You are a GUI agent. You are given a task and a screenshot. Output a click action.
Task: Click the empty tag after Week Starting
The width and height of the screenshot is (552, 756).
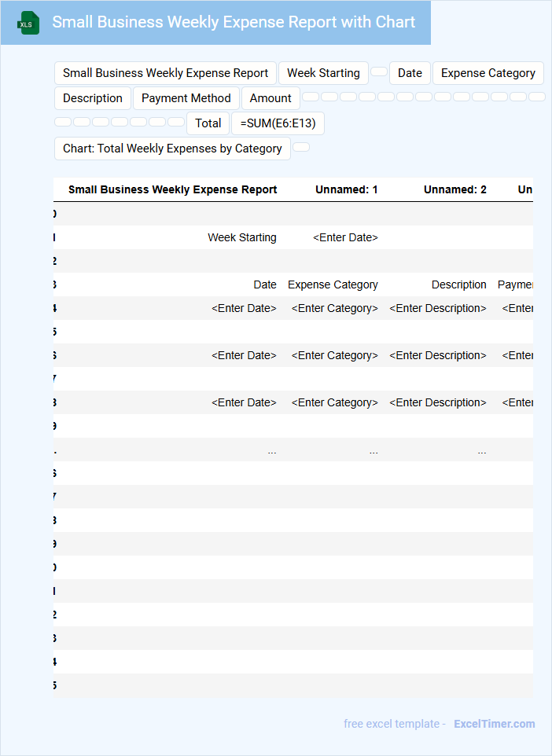[x=379, y=72]
